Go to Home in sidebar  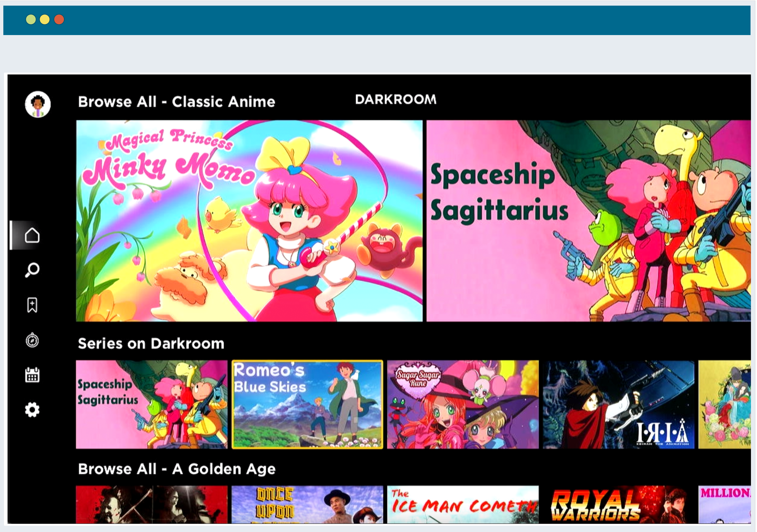tap(32, 235)
